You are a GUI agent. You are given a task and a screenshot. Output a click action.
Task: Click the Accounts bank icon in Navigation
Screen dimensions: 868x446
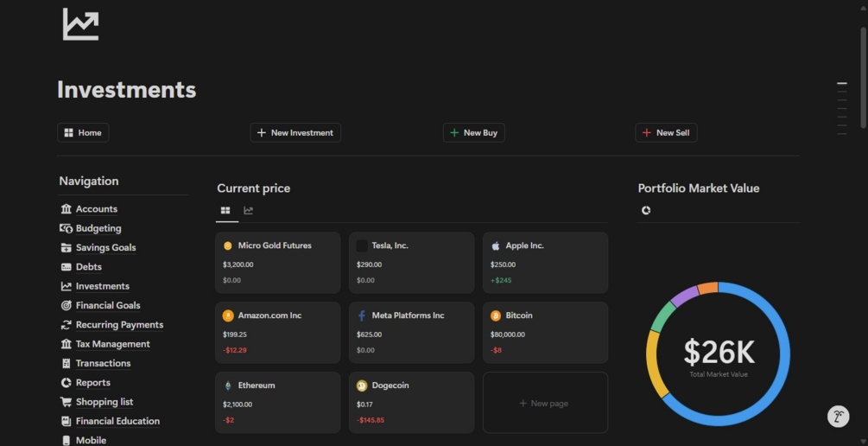[x=67, y=209]
